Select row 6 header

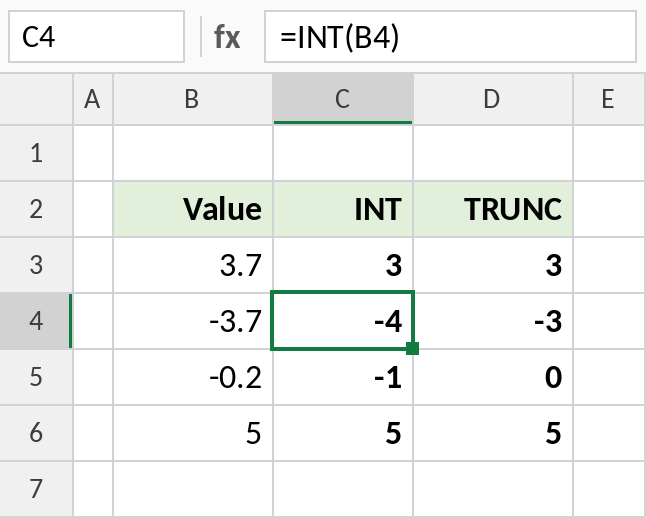[36, 433]
